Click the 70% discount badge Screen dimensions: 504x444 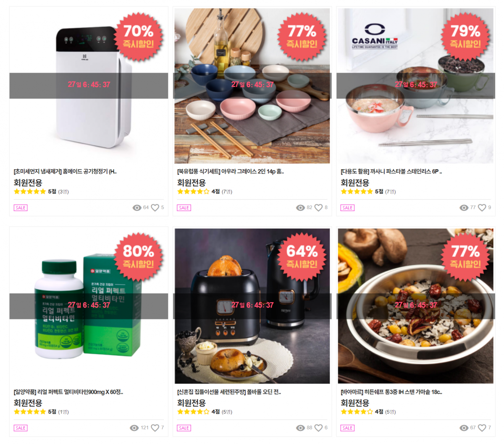[138, 37]
